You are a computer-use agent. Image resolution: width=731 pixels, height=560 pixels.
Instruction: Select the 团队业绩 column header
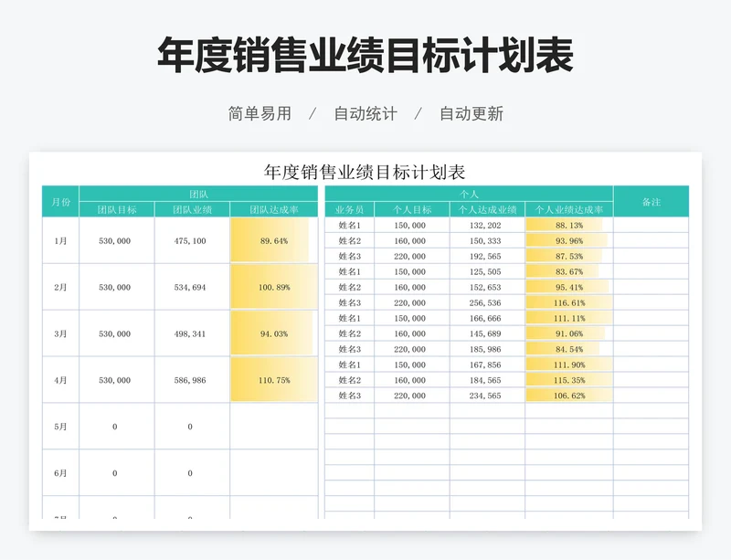point(192,209)
